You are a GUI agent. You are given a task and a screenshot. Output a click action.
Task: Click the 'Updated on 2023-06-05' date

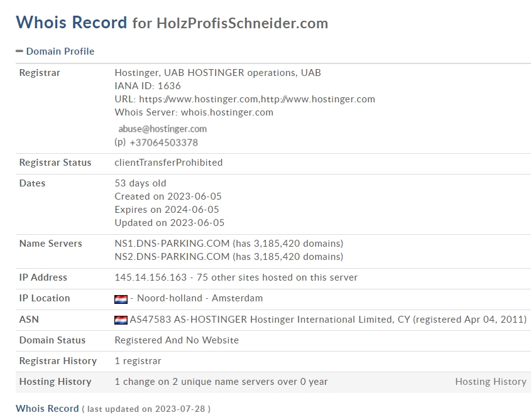169,223
